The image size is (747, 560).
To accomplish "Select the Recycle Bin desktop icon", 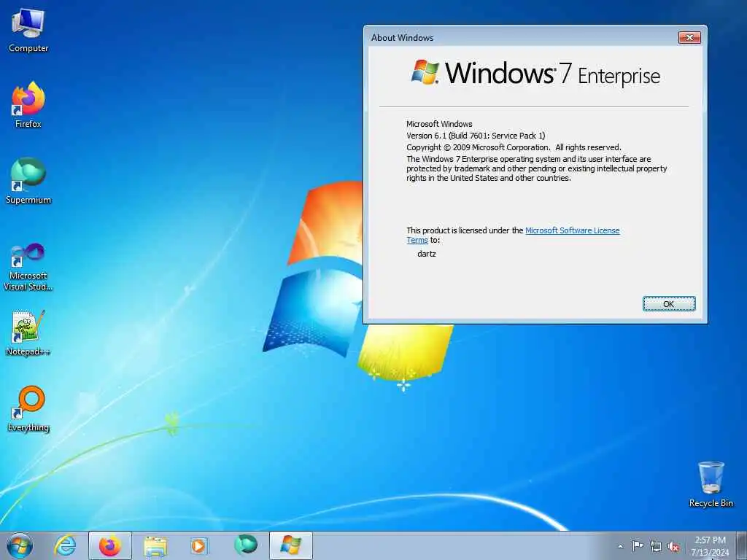I will pos(711,484).
